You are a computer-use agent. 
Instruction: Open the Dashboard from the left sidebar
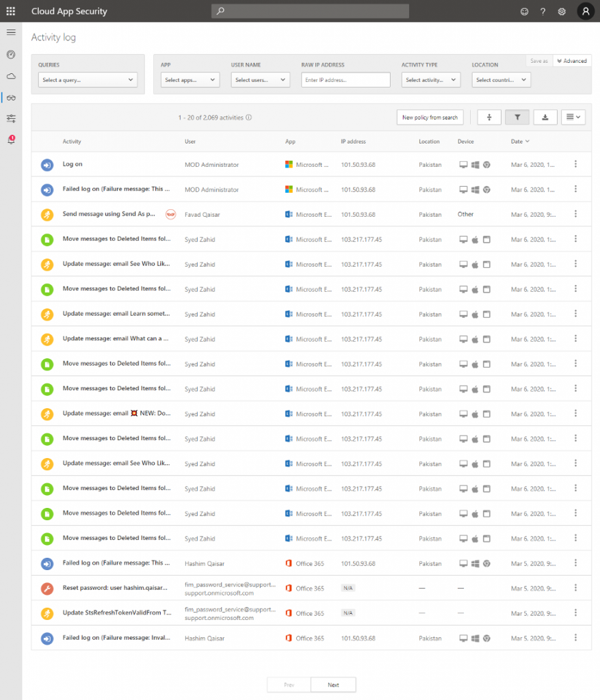click(10, 54)
